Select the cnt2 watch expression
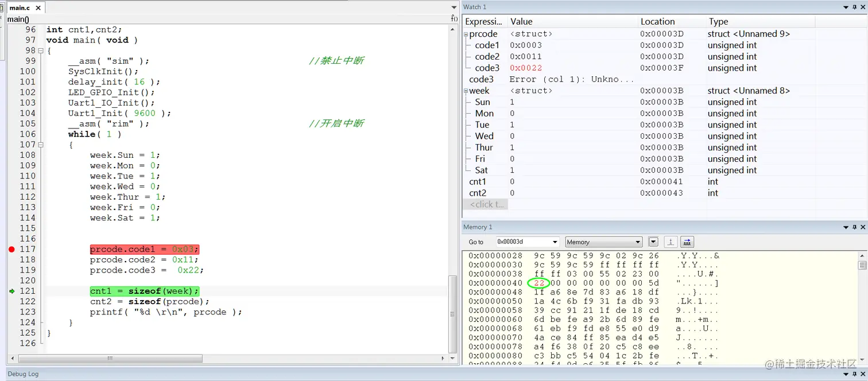Viewport: 868px width, 381px height. [x=478, y=193]
